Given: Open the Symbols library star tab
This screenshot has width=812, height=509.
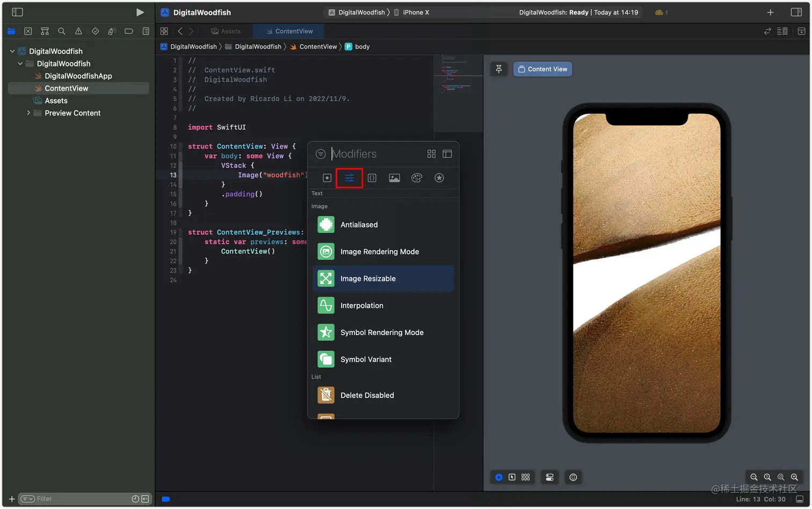Looking at the screenshot, I should [439, 178].
